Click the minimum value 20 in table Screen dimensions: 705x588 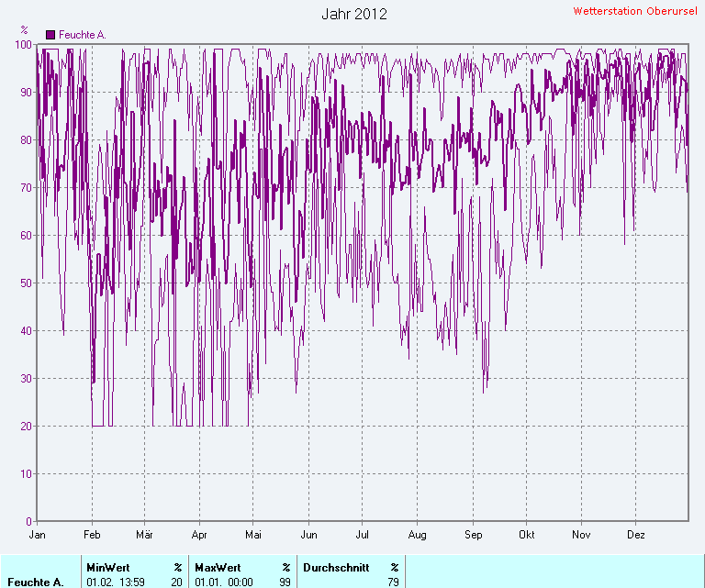point(176,582)
